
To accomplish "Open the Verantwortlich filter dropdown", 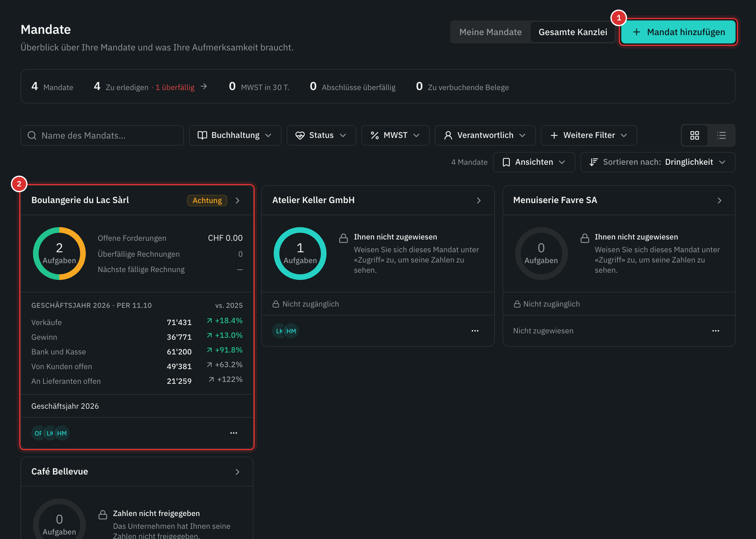I will pyautogui.click(x=485, y=135).
